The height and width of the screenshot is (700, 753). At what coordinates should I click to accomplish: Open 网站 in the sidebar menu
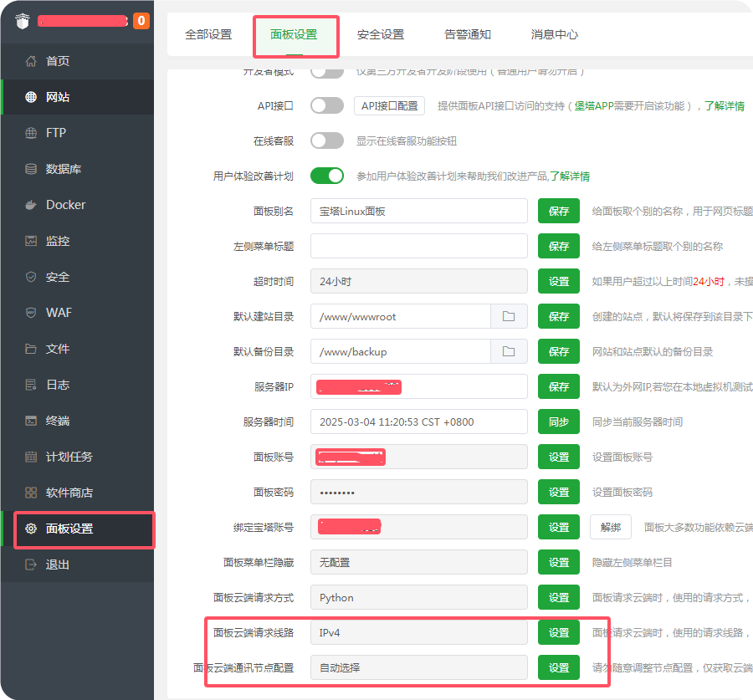pyautogui.click(x=78, y=97)
